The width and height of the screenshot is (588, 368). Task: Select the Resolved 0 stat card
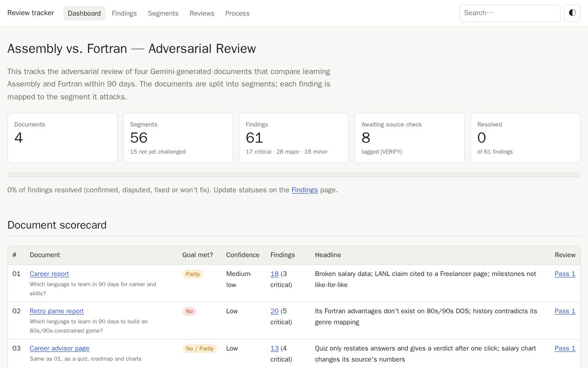pyautogui.click(x=526, y=138)
